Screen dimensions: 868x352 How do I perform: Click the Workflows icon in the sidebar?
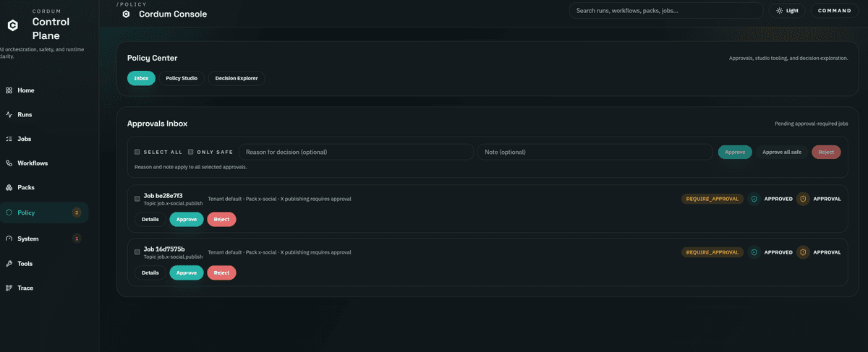(x=9, y=163)
